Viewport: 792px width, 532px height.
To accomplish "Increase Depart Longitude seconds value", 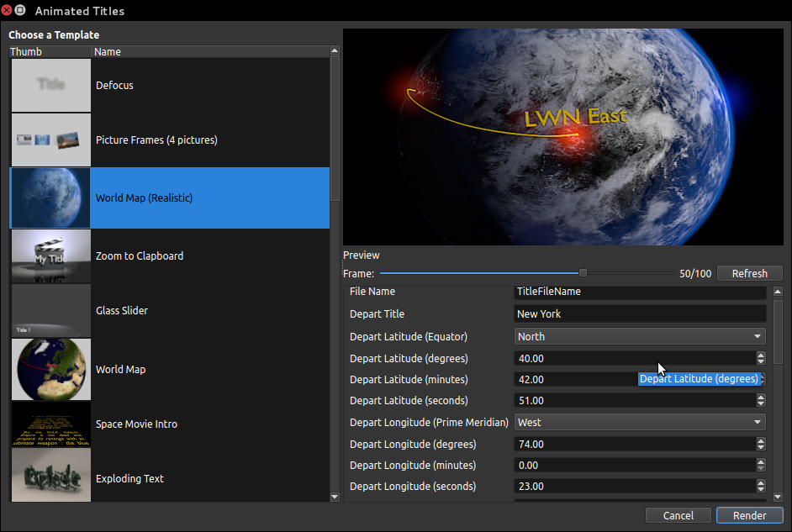I will point(760,482).
